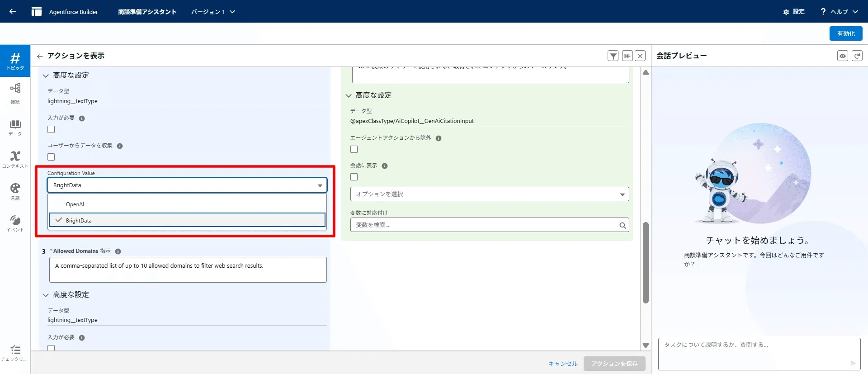Refresh the conversation preview
Image resolution: width=868 pixels, height=374 pixels.
(857, 56)
